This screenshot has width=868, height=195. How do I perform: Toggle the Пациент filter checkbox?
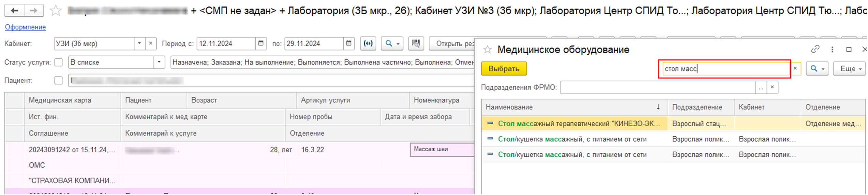click(59, 80)
